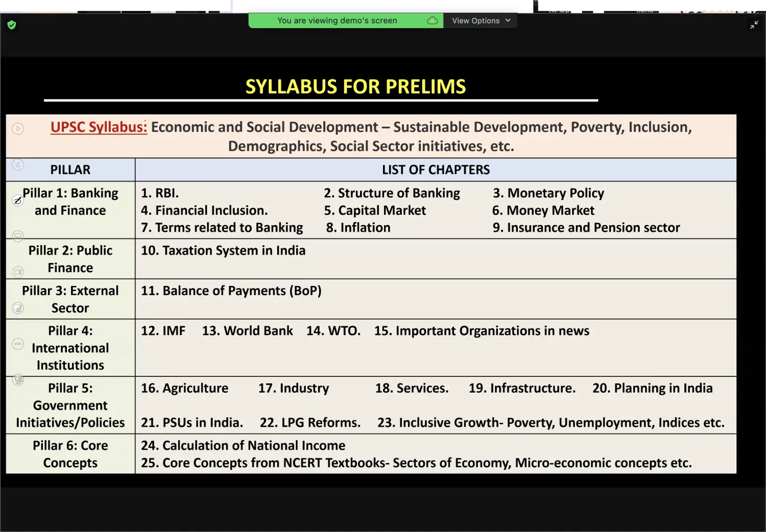Select the 'Pillar 1: Banking and Finance' cell

coord(70,210)
